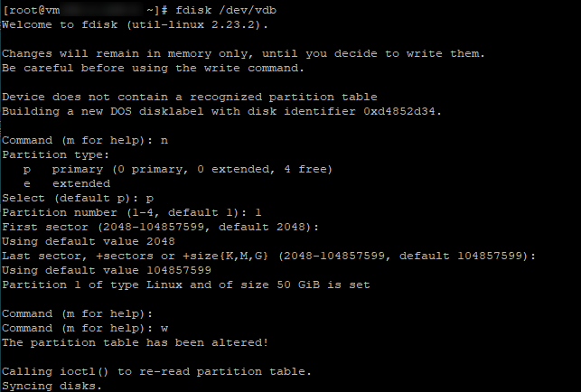581x392 pixels.
Task: Click the "Last sector, +sectors or +size" prompt
Action: click(x=269, y=256)
